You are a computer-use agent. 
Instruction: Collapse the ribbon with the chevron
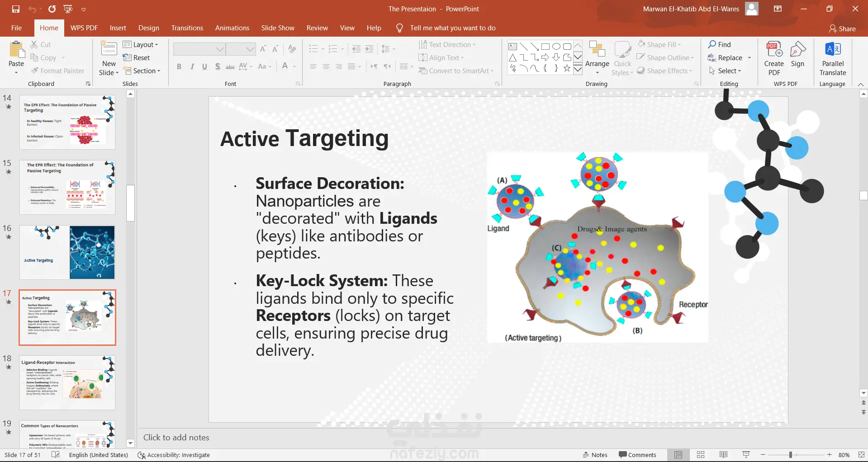click(861, 84)
